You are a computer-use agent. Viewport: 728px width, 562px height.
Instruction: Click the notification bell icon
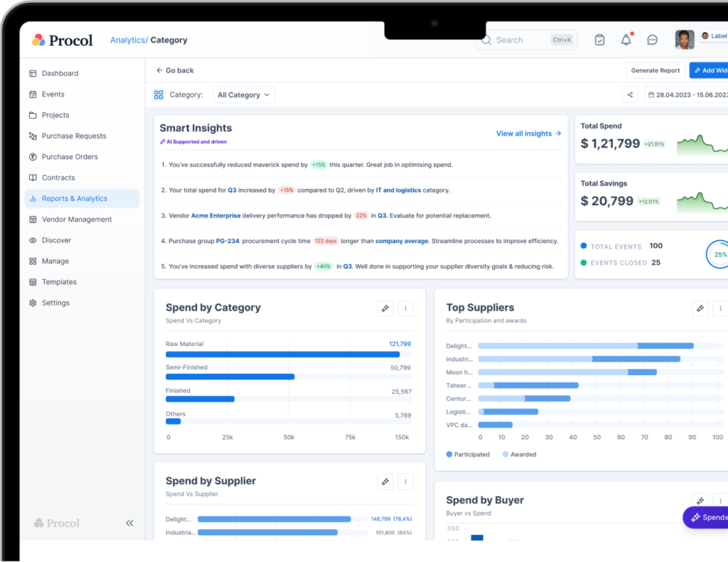[626, 40]
